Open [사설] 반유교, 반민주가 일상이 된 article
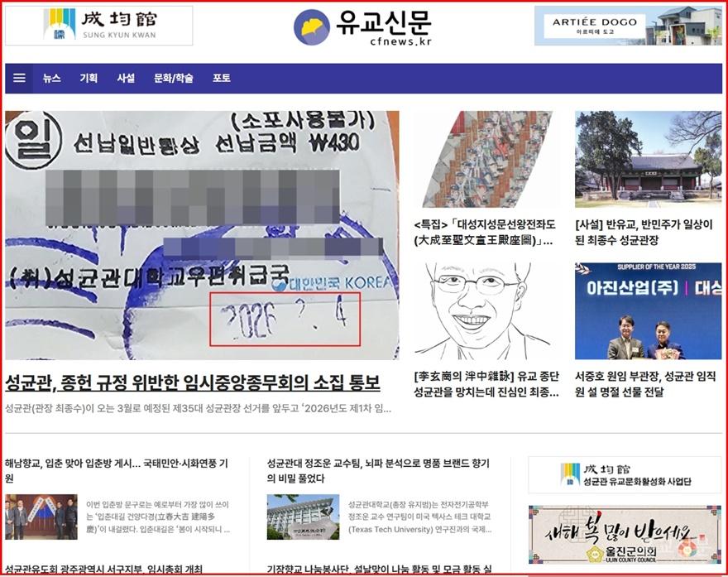Screen dimensions: 728x577 [644, 233]
